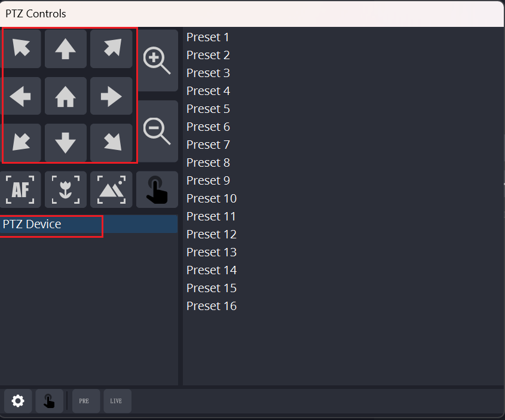Move camera diagonally down-right
The height and width of the screenshot is (420, 505).
click(x=111, y=143)
